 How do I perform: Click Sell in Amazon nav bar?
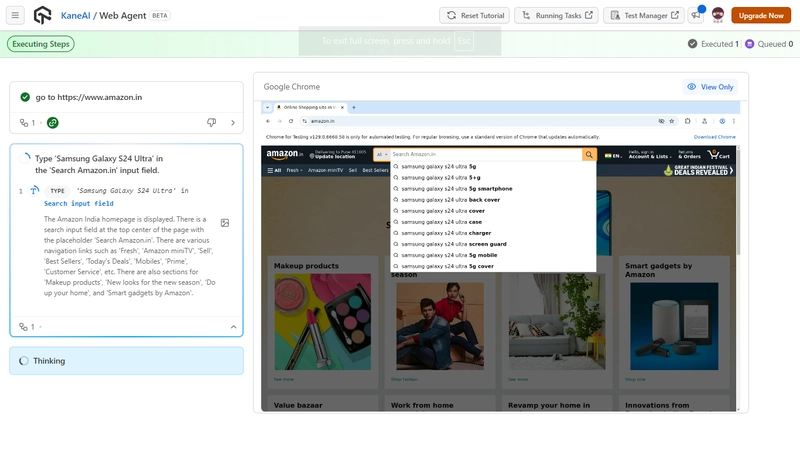(353, 170)
